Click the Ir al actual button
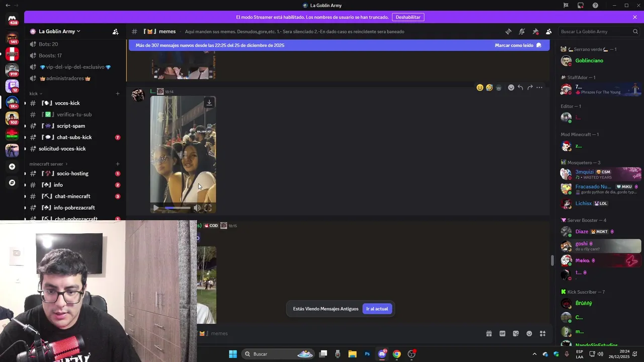Image resolution: width=644 pixels, height=362 pixels. point(377,309)
